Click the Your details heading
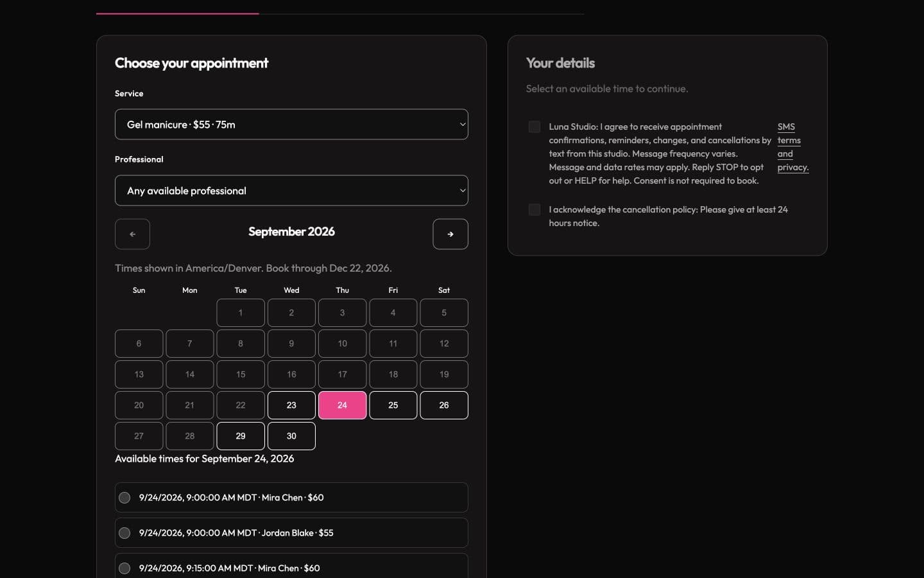Image resolution: width=924 pixels, height=578 pixels. [560, 63]
